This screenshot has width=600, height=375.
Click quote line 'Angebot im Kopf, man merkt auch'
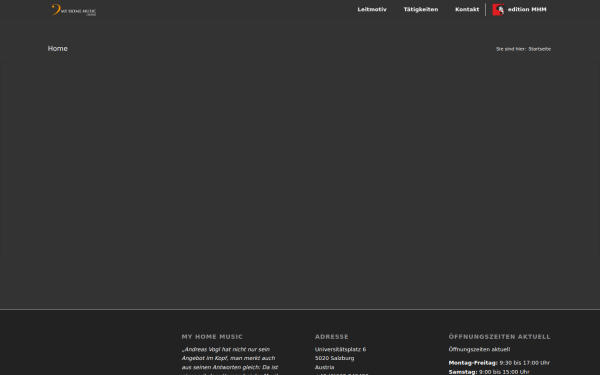[228, 358]
